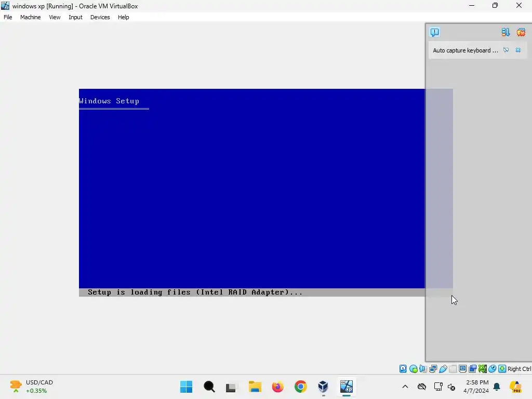Show hidden system tray icons

(x=405, y=387)
